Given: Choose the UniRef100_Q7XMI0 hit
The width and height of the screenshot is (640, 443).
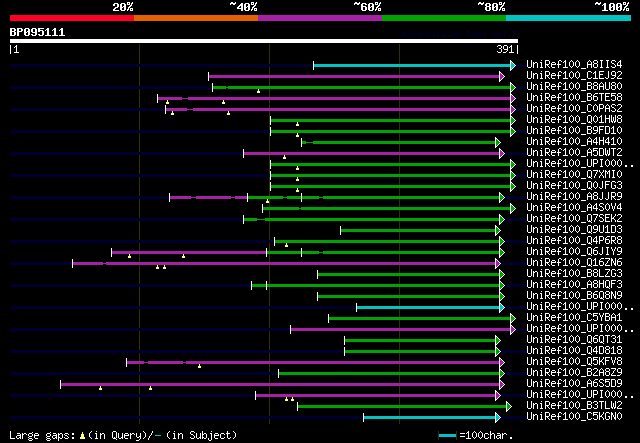Looking at the screenshot, I should (x=574, y=175).
